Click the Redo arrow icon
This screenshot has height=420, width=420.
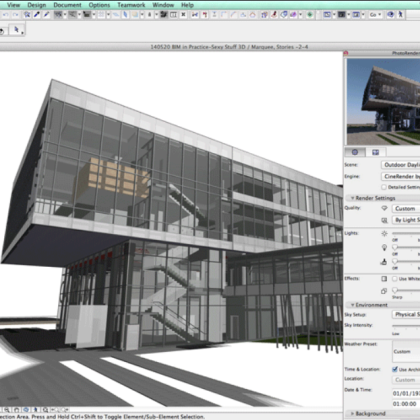(15, 15)
